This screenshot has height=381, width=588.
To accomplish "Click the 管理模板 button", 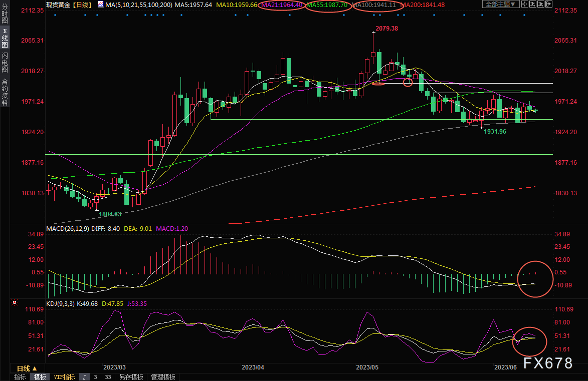I will pos(163,377).
